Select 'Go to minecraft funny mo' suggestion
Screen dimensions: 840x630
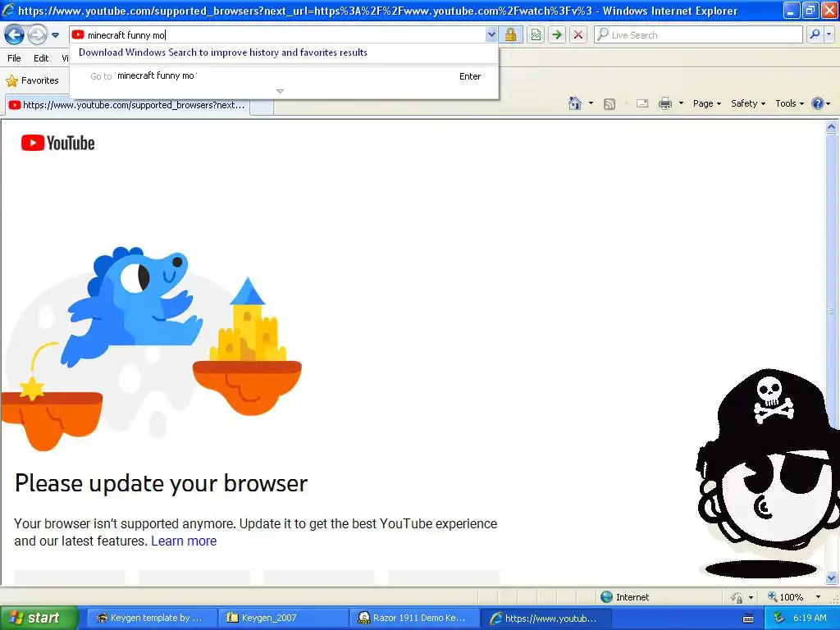(x=284, y=76)
